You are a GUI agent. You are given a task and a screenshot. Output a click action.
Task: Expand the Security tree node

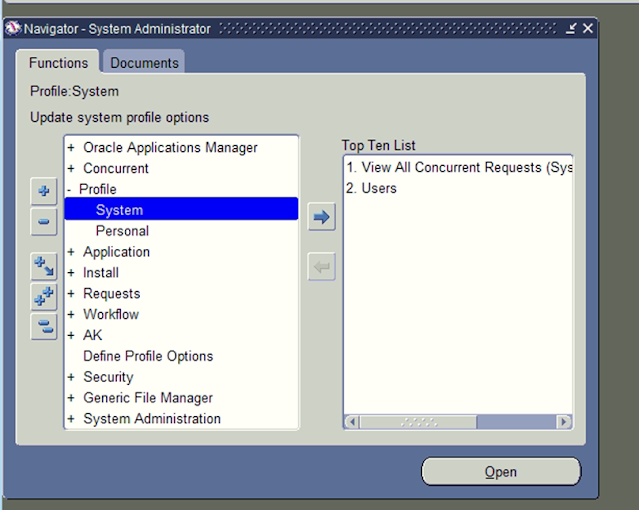[71, 377]
